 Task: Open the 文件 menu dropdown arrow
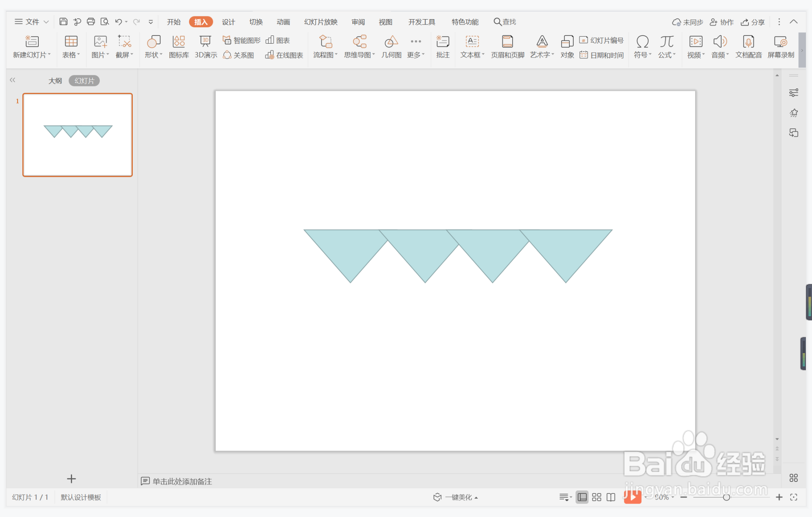[46, 22]
